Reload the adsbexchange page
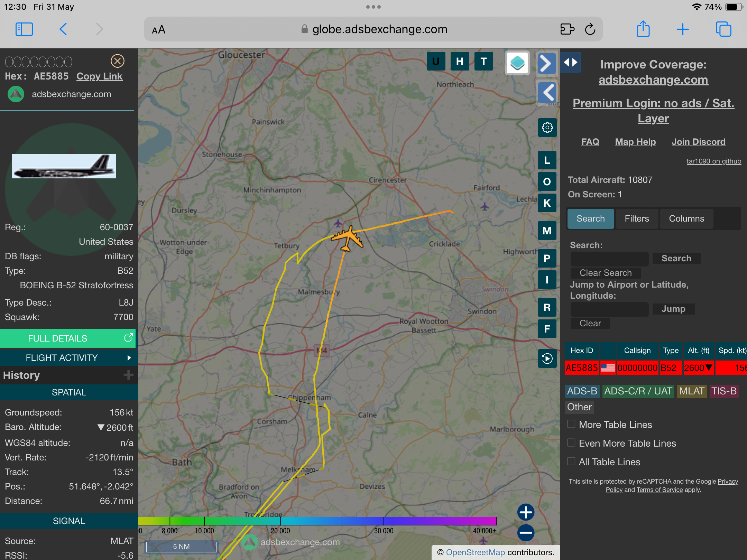 [590, 29]
